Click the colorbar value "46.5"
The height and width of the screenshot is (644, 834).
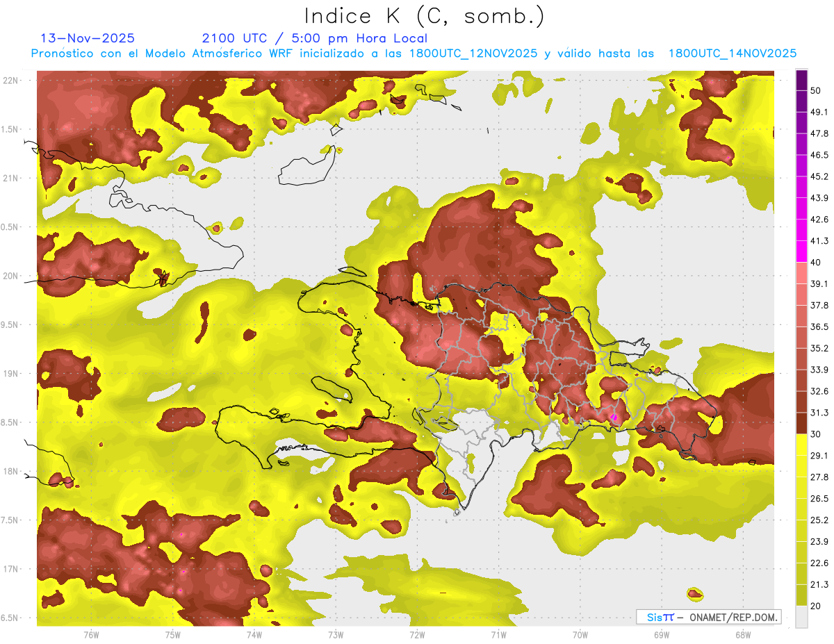(819, 156)
